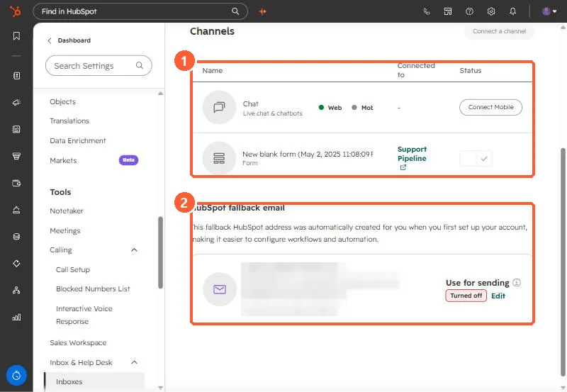Collapse the Inbox & Help Desk chevron
The image size is (567, 392).
[134, 362]
